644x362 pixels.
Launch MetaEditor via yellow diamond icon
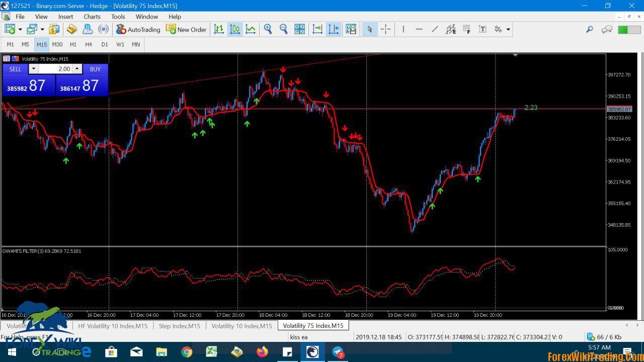click(x=72, y=29)
